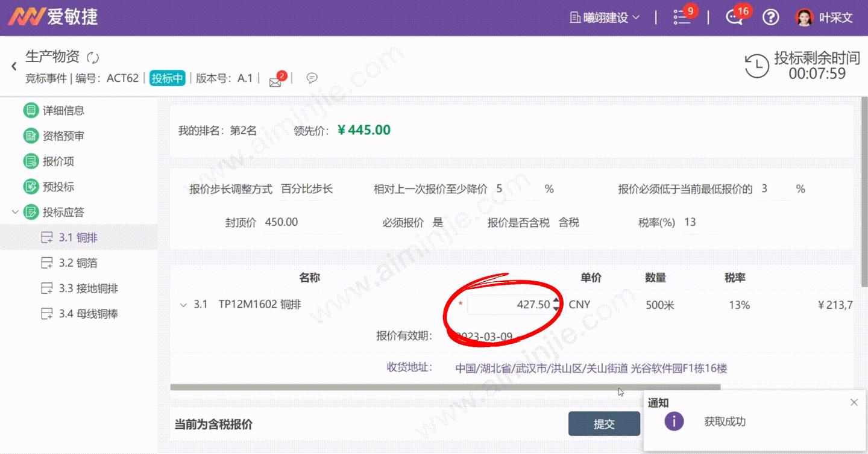The width and height of the screenshot is (868, 454).
Task: Open the help question mark icon
Action: [x=770, y=17]
